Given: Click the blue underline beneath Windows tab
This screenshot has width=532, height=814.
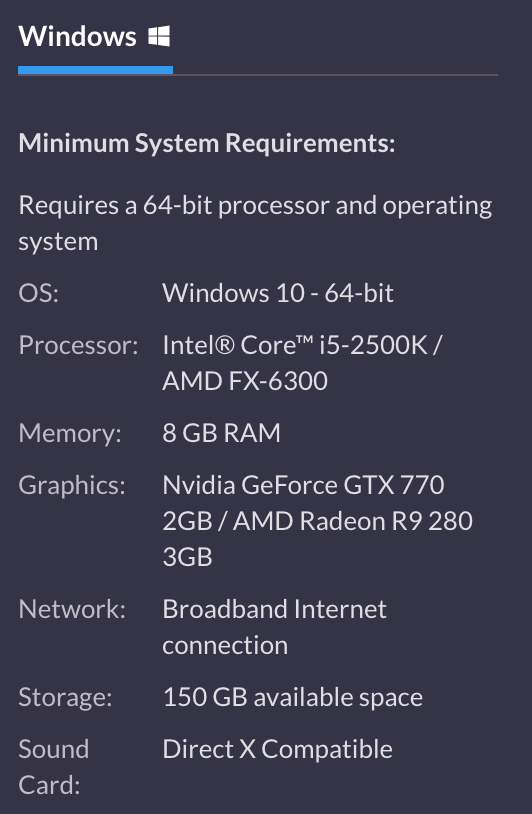Looking at the screenshot, I should 96,70.
